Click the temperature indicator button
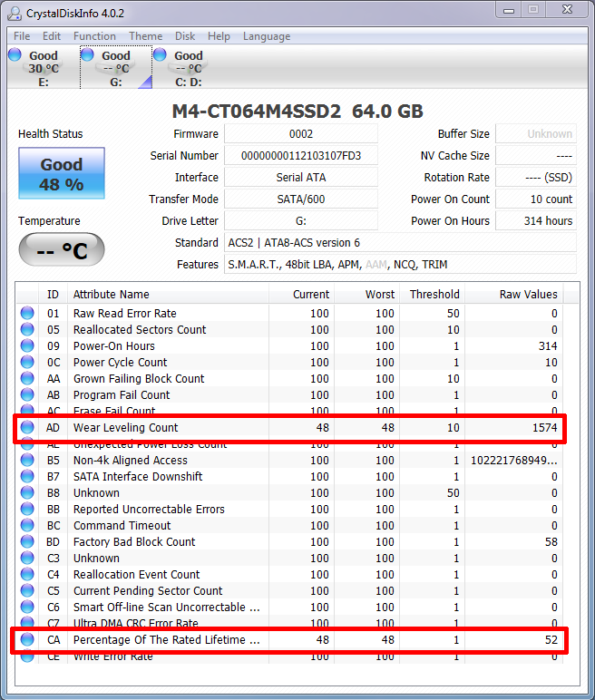The image size is (595, 700). click(62, 249)
